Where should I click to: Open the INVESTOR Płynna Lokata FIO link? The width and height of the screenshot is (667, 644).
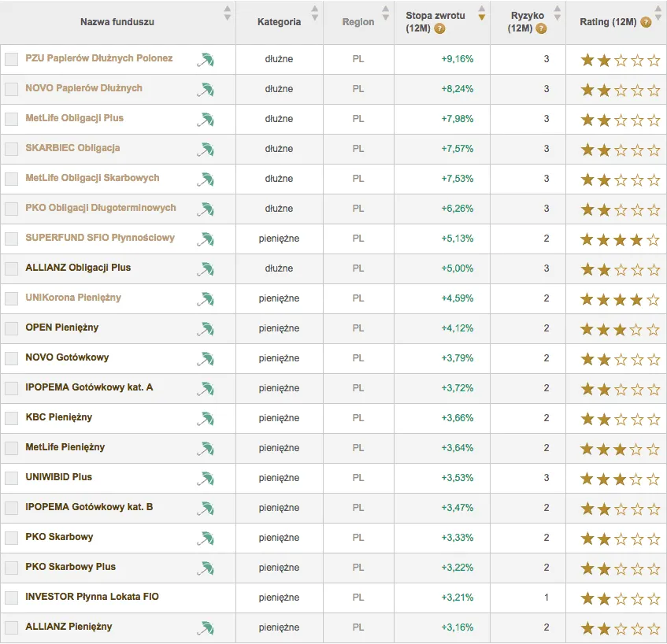click(x=92, y=597)
